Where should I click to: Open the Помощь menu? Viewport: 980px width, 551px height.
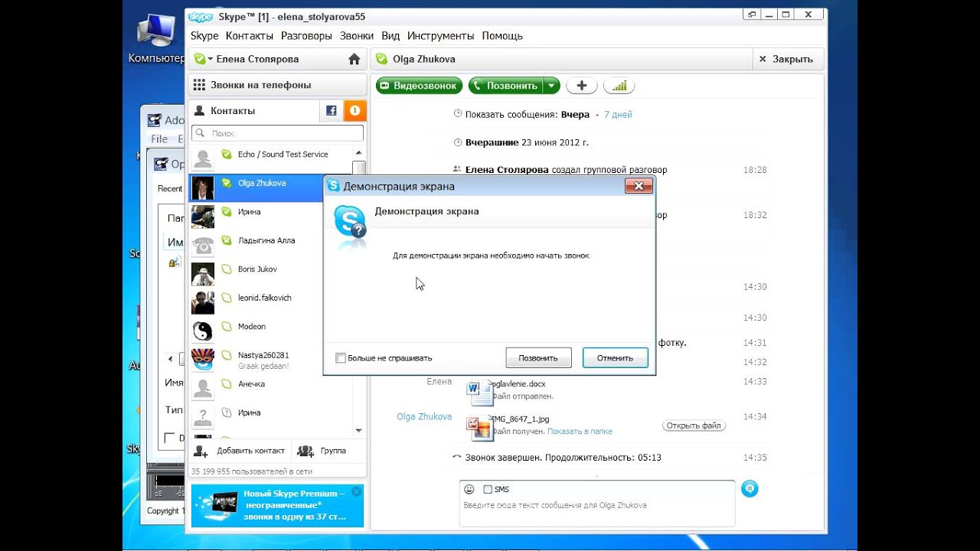[502, 36]
